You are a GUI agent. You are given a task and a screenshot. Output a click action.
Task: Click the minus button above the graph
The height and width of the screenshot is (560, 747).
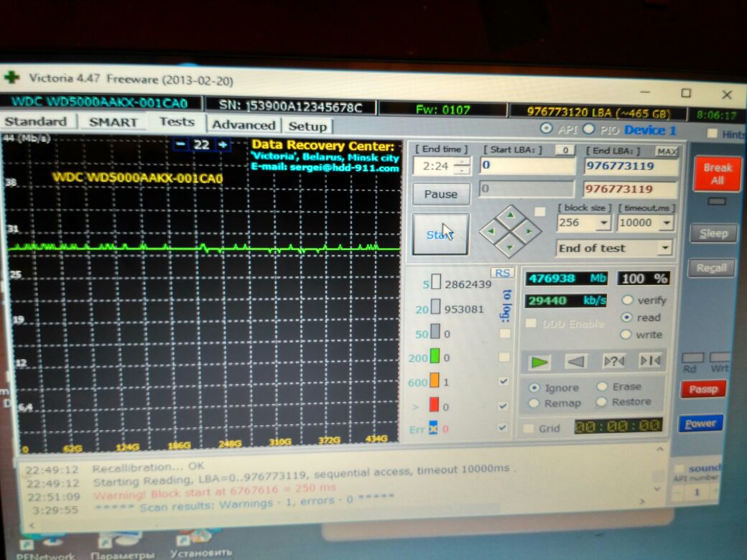coord(180,144)
